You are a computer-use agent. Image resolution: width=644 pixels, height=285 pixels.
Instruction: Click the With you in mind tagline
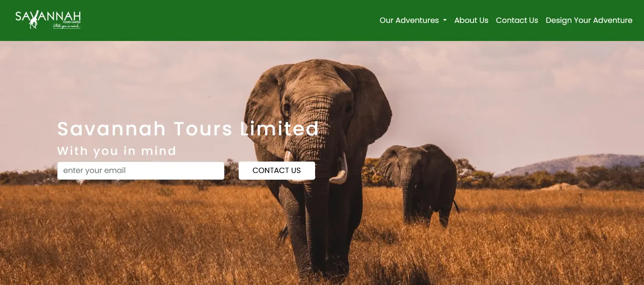tap(117, 151)
